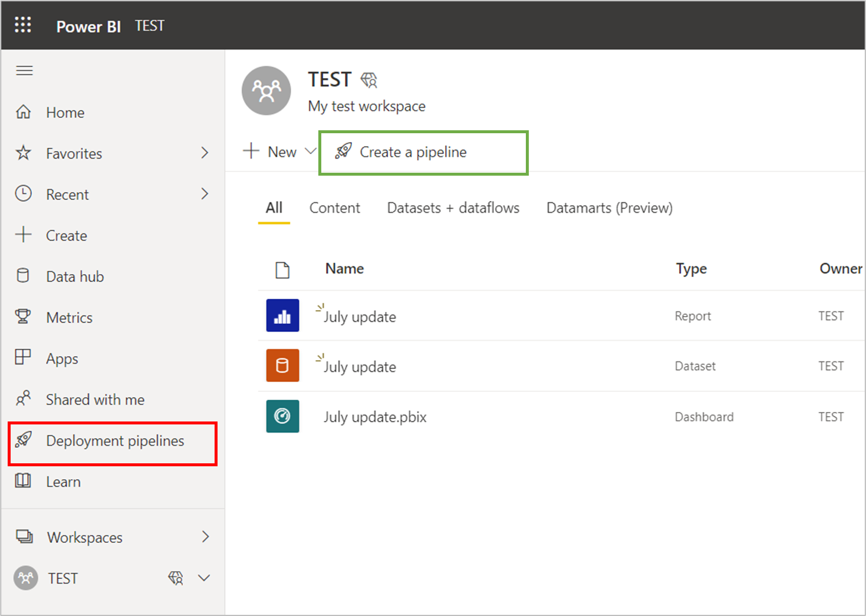Collapse the navigation pane via hamburger icon
This screenshot has width=866, height=616.
point(24,70)
